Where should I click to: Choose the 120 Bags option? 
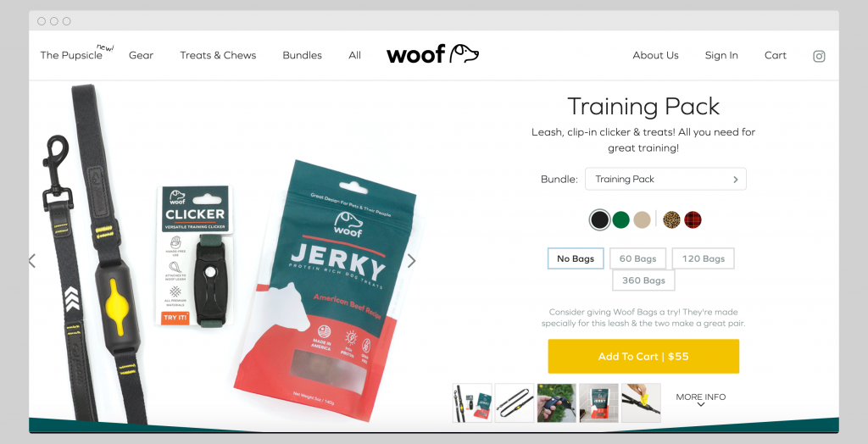point(703,258)
